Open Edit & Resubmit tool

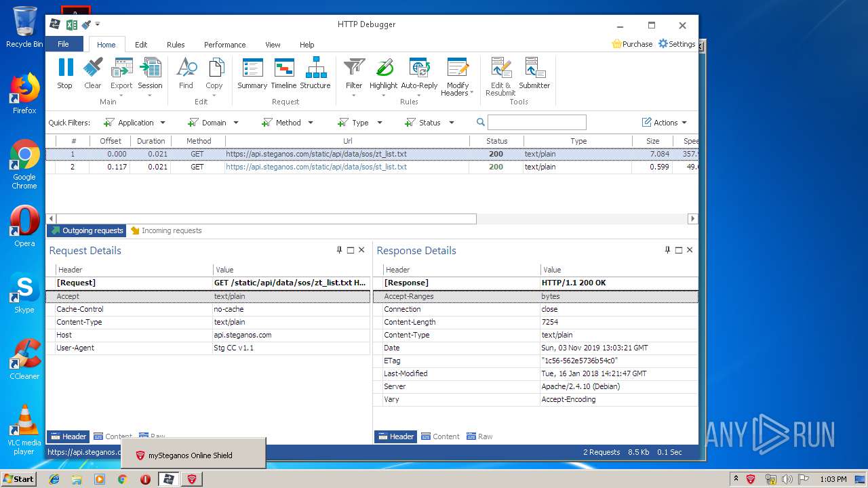click(500, 77)
